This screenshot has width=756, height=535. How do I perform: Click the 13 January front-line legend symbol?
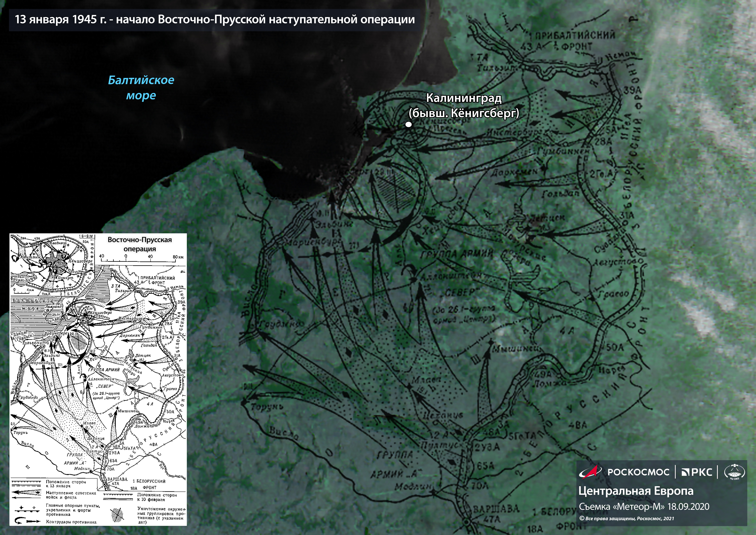point(26,483)
